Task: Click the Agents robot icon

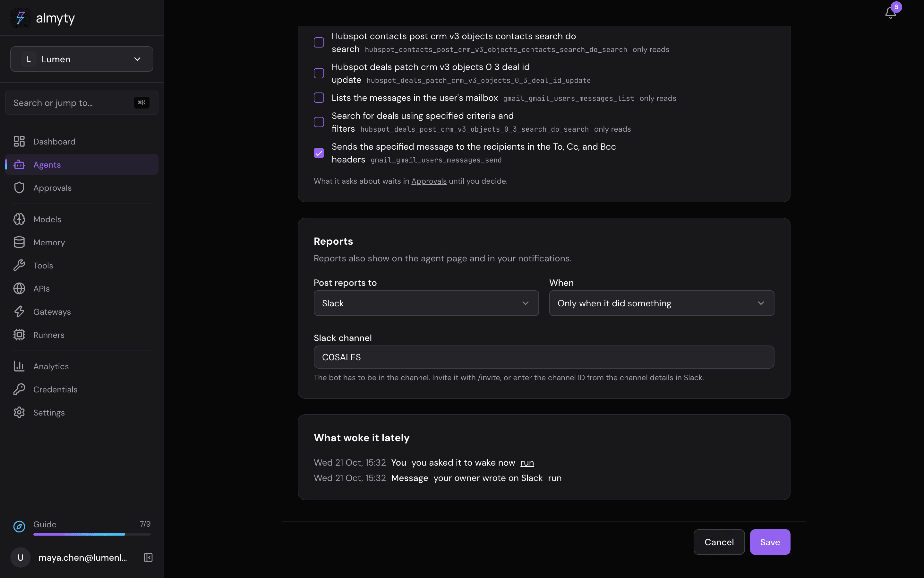Action: (x=19, y=165)
